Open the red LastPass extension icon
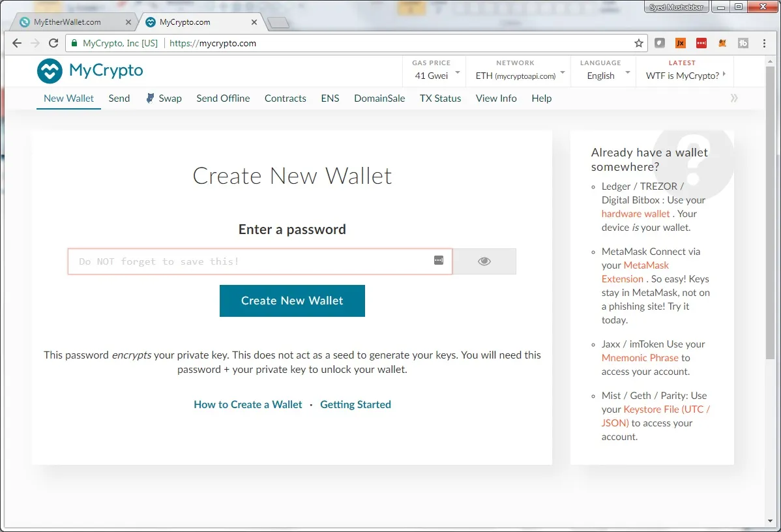 pyautogui.click(x=701, y=43)
